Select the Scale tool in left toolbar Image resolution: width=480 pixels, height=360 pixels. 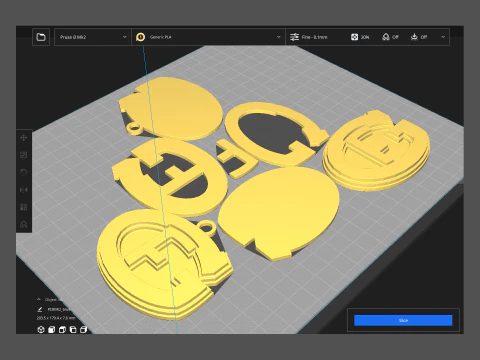24,155
